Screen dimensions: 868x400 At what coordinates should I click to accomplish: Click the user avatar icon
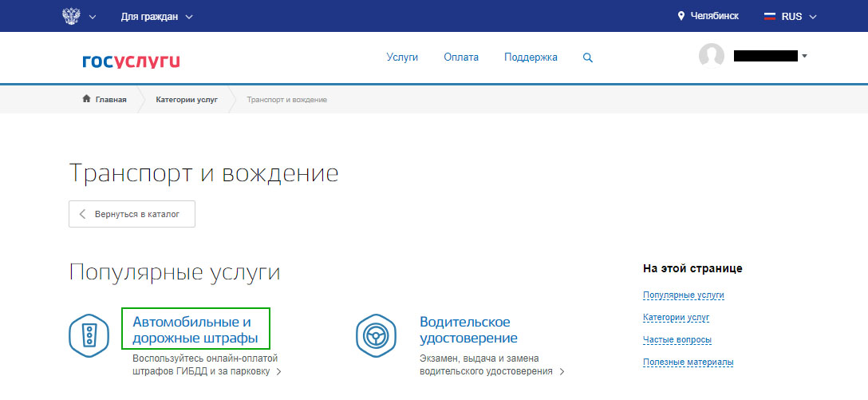pyautogui.click(x=712, y=56)
